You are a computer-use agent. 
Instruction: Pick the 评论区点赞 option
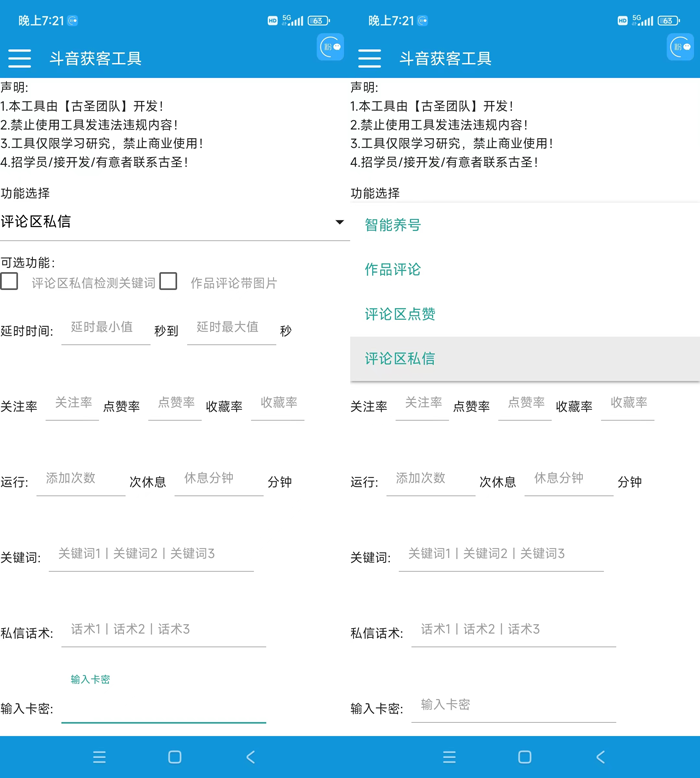click(x=400, y=314)
